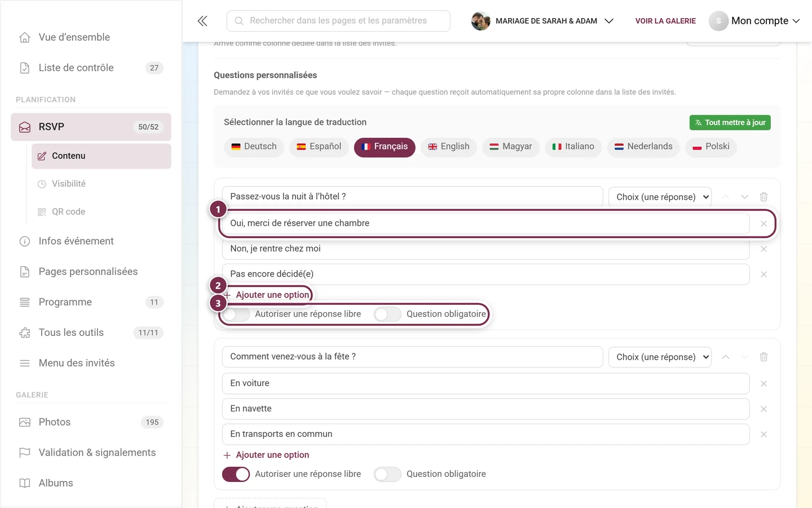Click the Albums book icon
The width and height of the screenshot is (812, 508).
pos(25,483)
